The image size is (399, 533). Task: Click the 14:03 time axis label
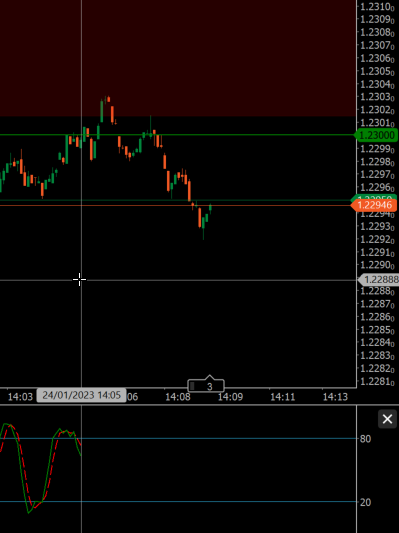coord(20,397)
